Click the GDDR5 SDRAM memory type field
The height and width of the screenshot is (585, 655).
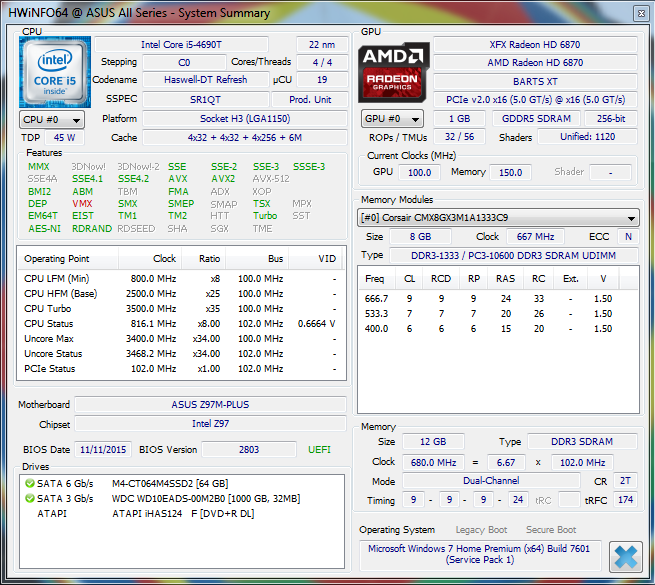click(536, 119)
